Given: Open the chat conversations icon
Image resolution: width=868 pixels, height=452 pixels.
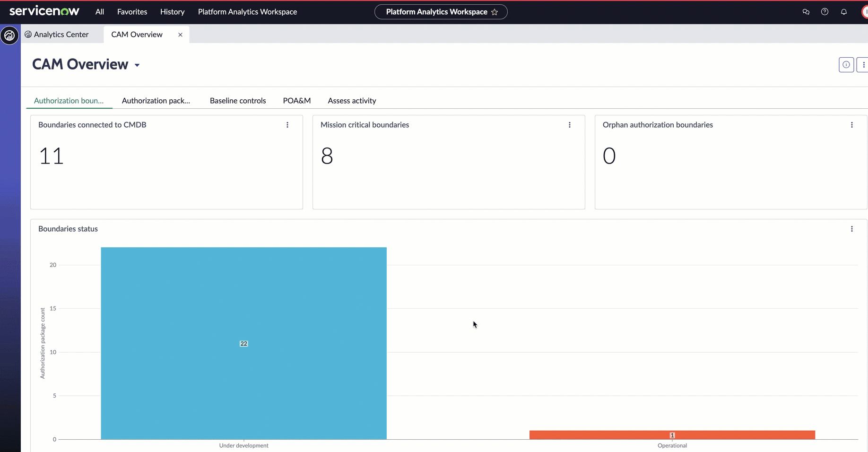Looking at the screenshot, I should (x=806, y=12).
